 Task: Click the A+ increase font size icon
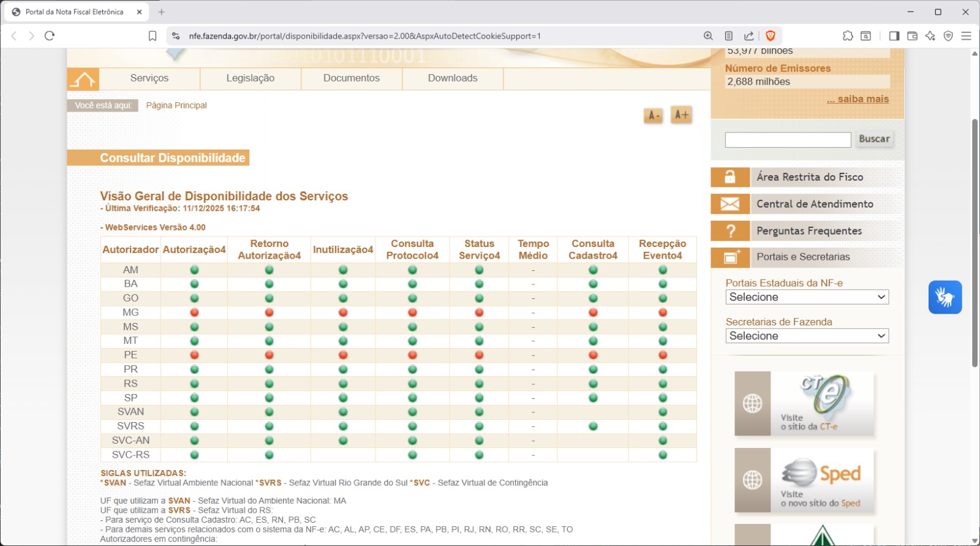pyautogui.click(x=681, y=115)
